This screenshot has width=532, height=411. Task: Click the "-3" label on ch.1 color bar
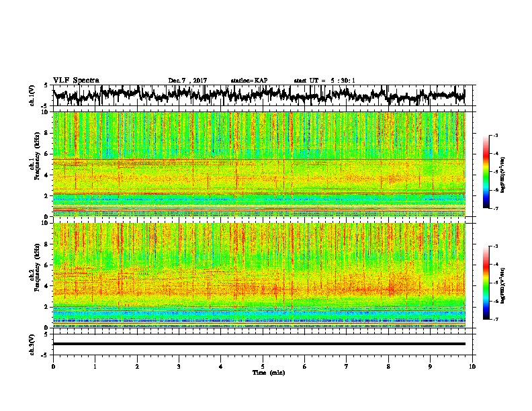pyautogui.click(x=495, y=136)
